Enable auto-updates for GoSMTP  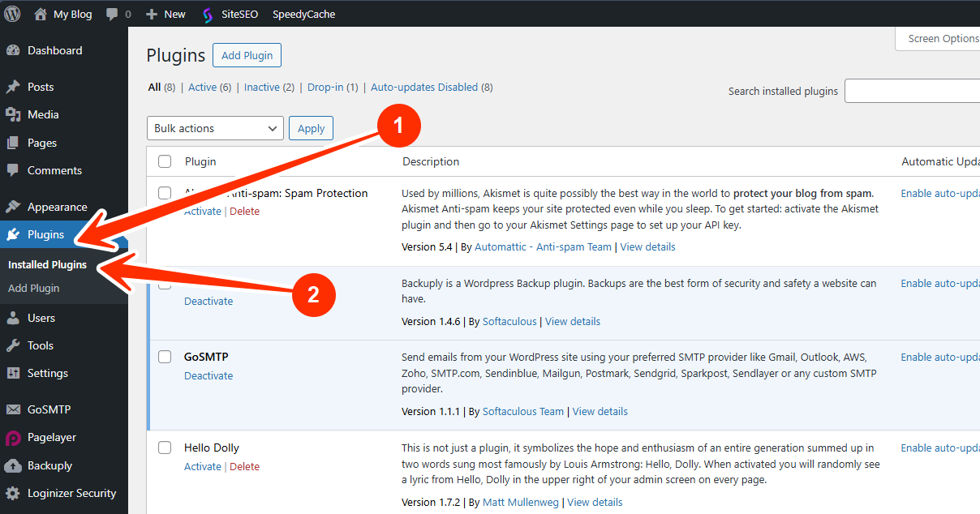click(940, 357)
